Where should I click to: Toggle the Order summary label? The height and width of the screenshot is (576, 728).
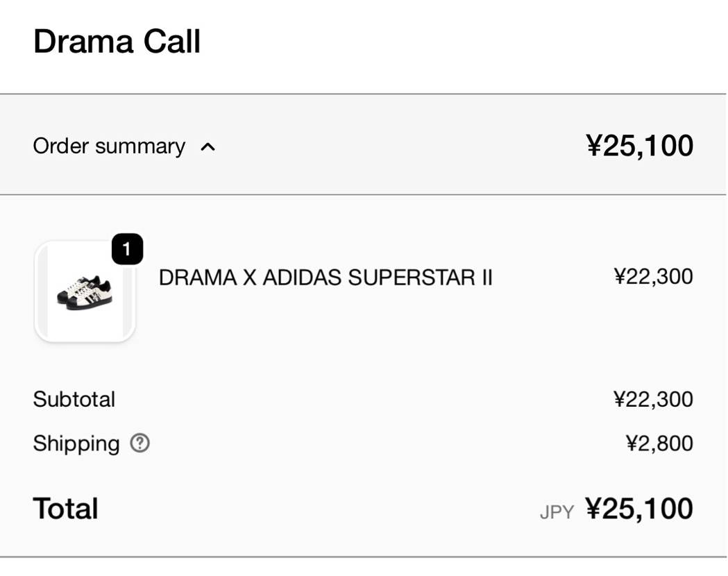pyautogui.click(x=109, y=146)
